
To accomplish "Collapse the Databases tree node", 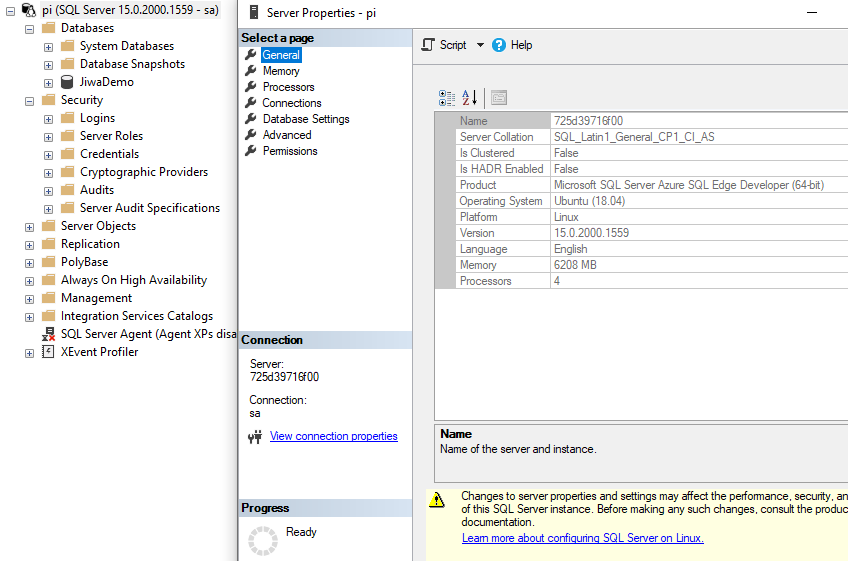I will coord(29,28).
